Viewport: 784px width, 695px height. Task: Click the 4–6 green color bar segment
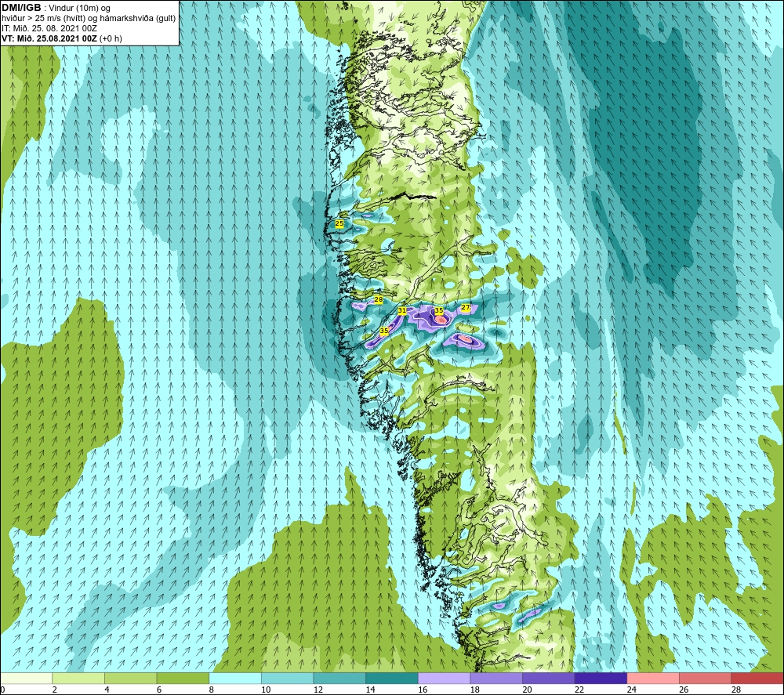pos(130,678)
